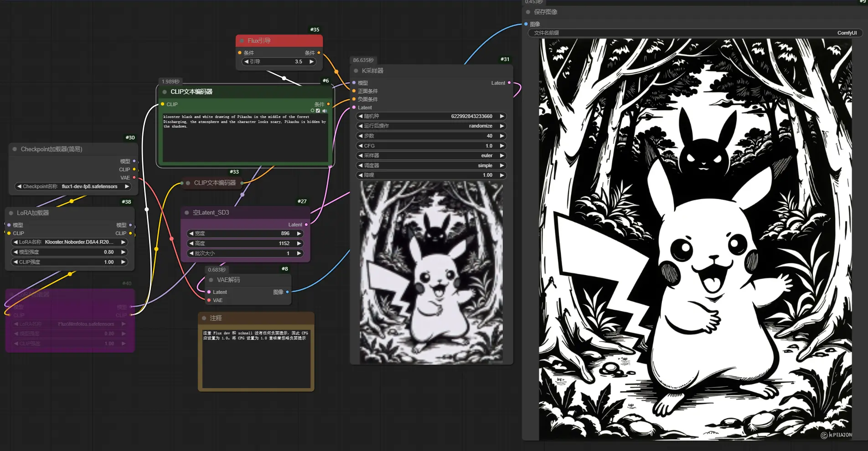868x451 pixels.
Task: Expand the collapsed CLIP文本编码器 node #33 dot
Action: click(x=188, y=183)
